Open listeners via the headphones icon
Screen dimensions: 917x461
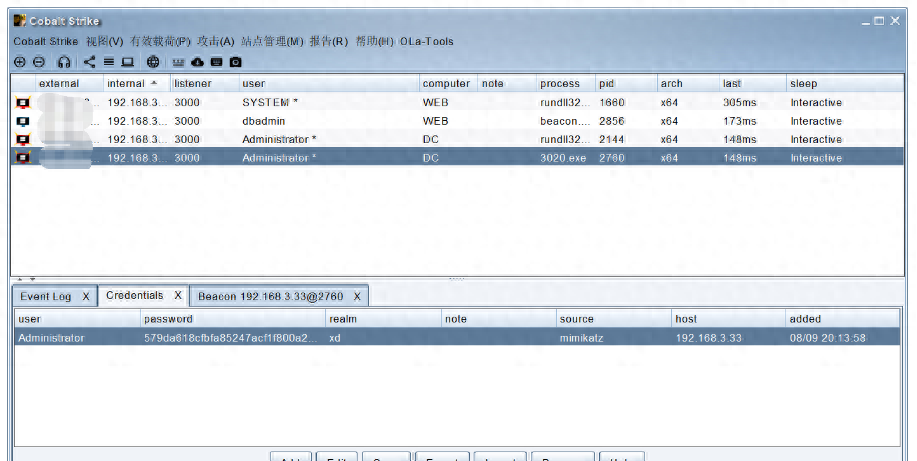64,61
